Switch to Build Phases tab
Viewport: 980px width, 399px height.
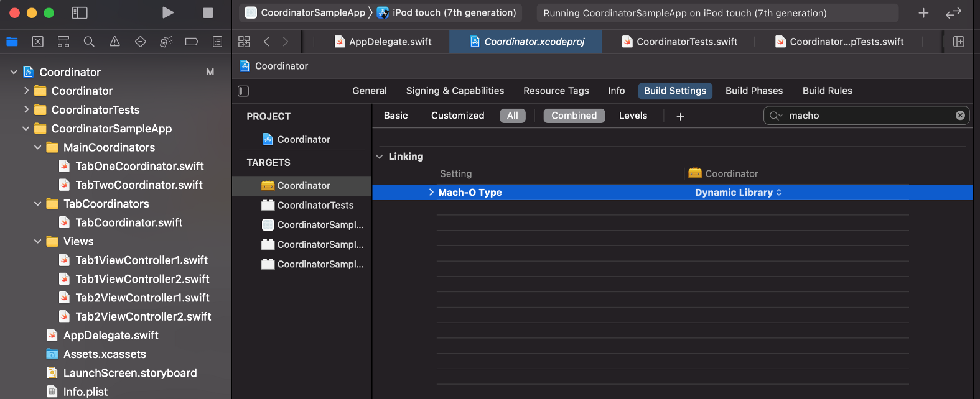(x=754, y=91)
